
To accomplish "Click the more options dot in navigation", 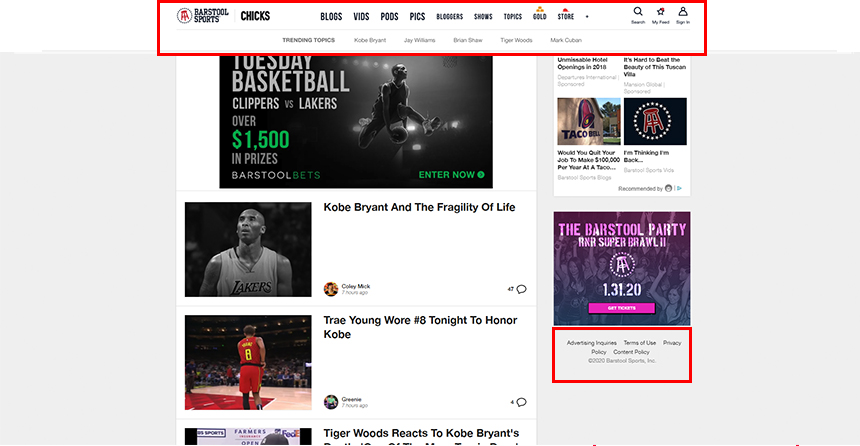I will [x=587, y=17].
